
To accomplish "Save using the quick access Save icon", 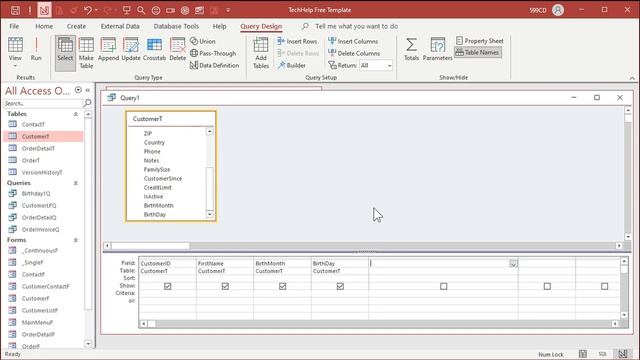I will (x=15, y=10).
